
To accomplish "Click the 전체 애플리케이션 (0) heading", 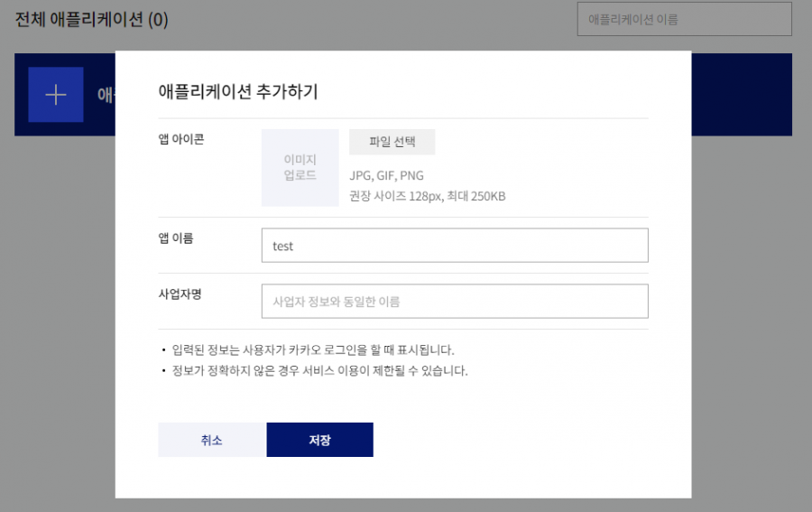I will tap(91, 19).
